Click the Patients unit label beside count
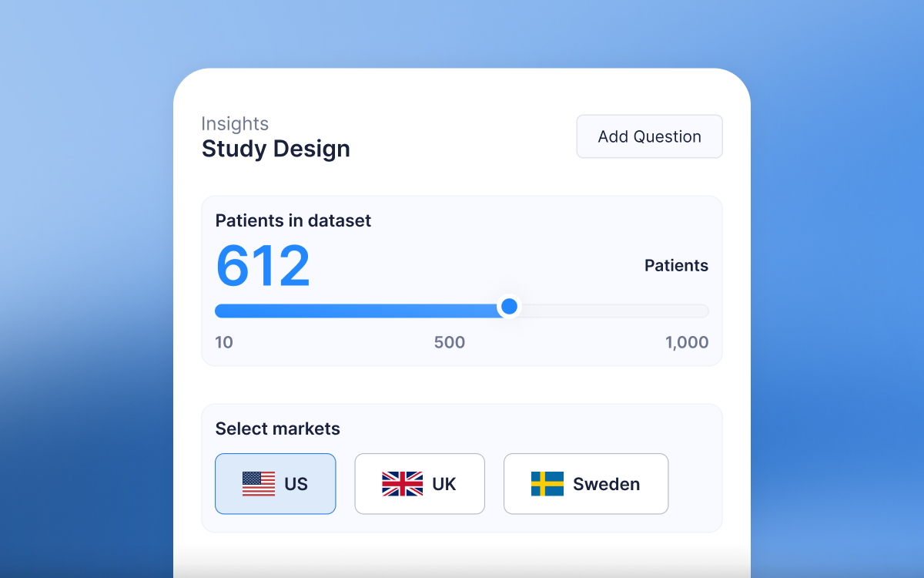The image size is (924, 578). (x=676, y=266)
